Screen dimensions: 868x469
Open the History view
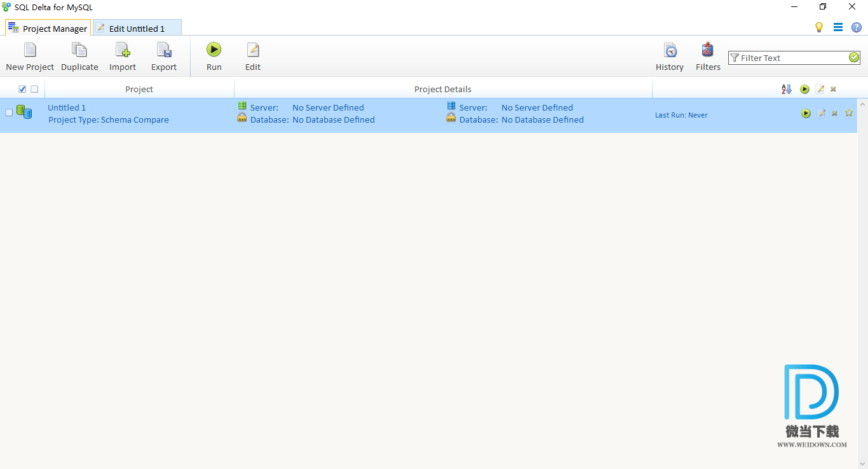pos(670,57)
